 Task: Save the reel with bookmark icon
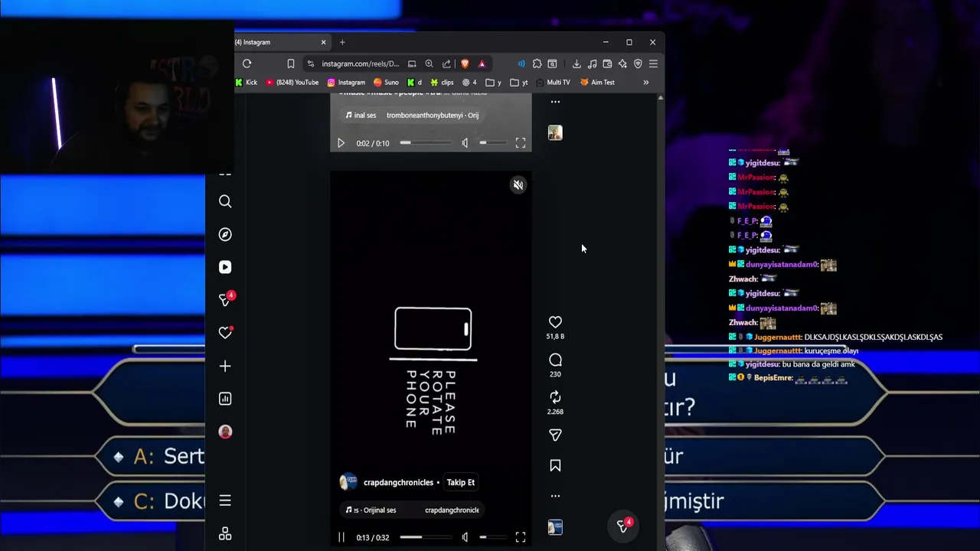click(555, 465)
